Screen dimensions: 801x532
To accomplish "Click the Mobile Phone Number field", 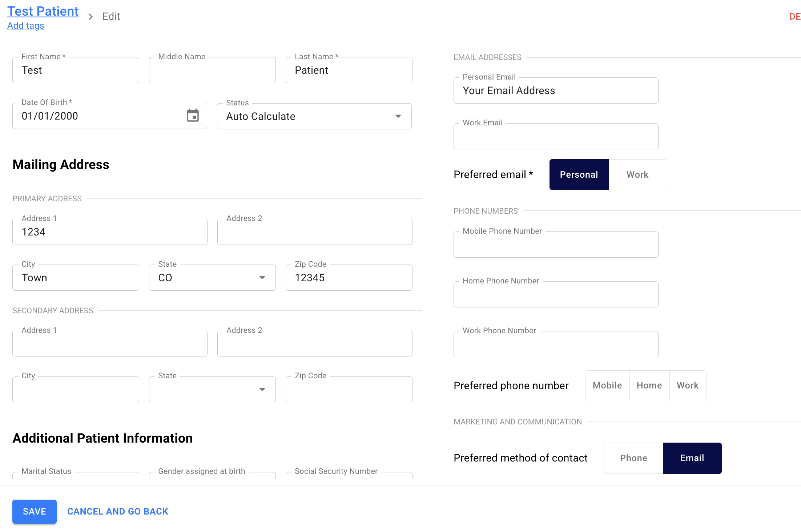I will coord(555,245).
